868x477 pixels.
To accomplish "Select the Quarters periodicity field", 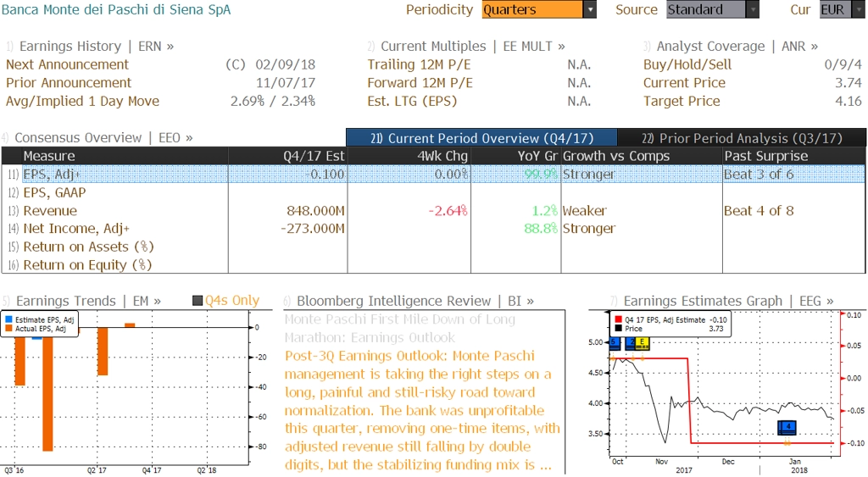I will point(532,9).
